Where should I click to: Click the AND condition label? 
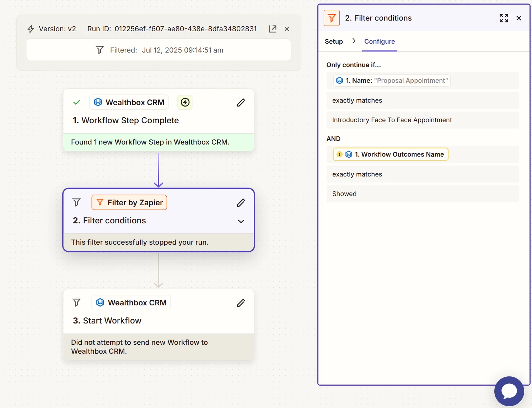(x=333, y=139)
